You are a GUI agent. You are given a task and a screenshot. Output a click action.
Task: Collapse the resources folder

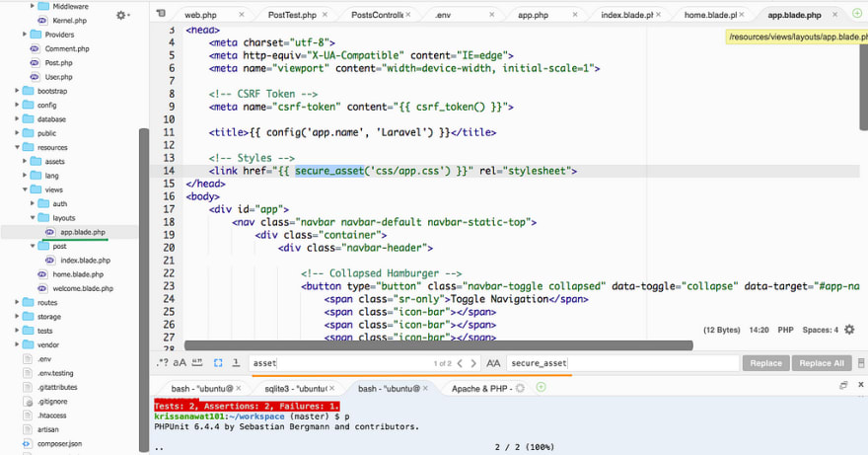coord(17,147)
